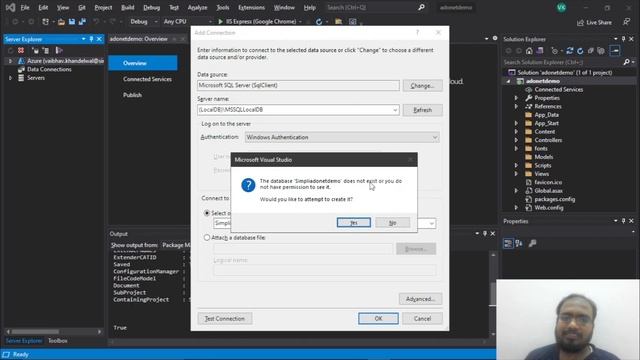Open the Server name combo box arrow
This screenshot has width=640, height=360.
pyautogui.click(x=395, y=110)
